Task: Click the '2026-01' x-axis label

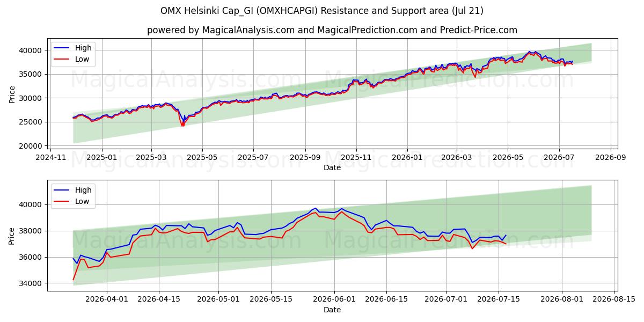Action: coord(407,158)
